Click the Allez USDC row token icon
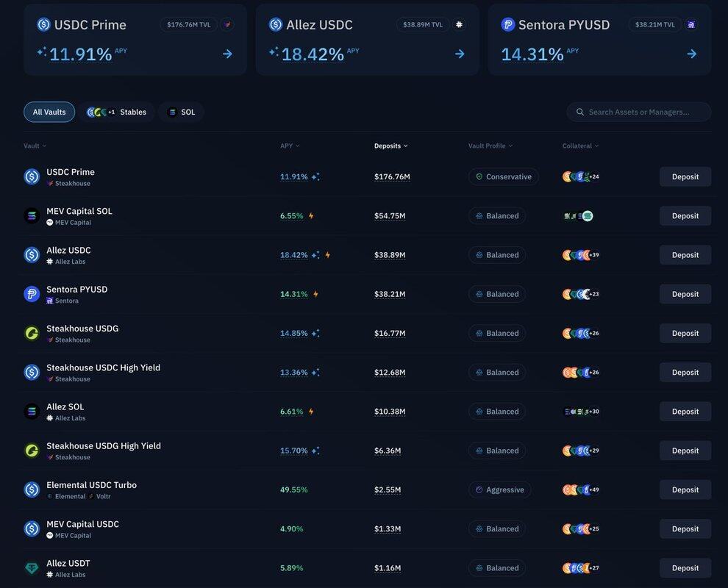This screenshot has height=588, width=728. click(32, 255)
